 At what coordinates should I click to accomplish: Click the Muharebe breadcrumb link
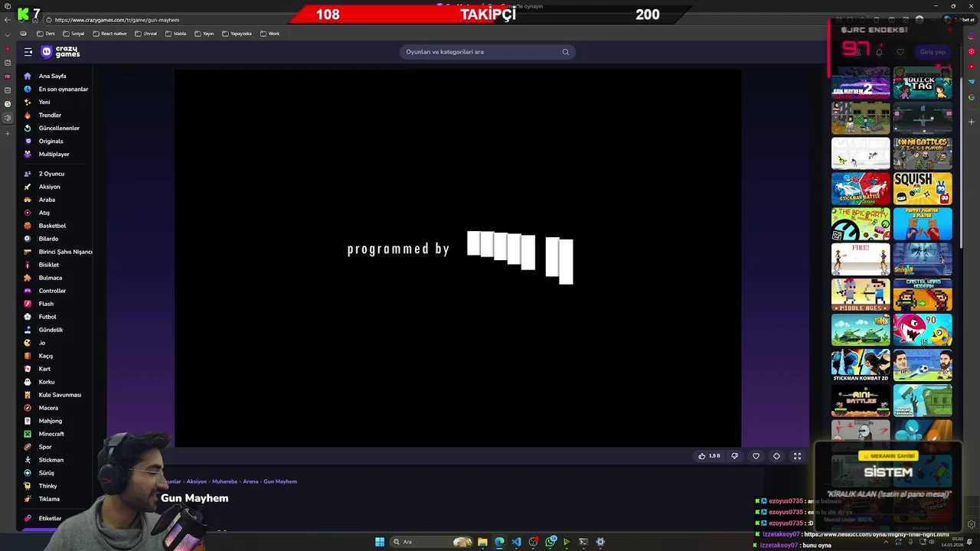[x=224, y=481]
